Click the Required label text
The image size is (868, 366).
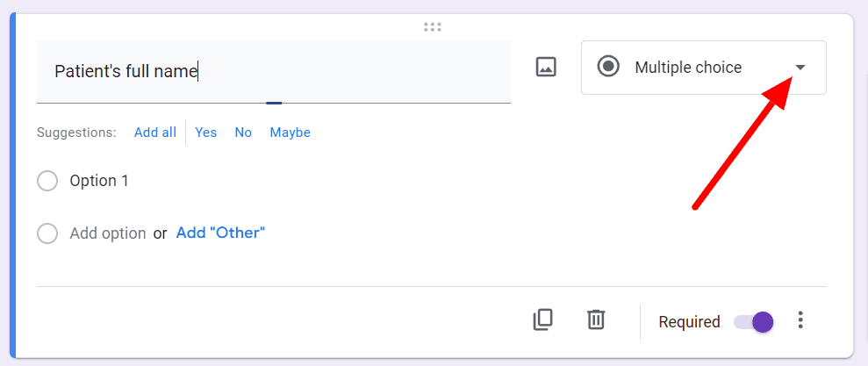coord(689,322)
